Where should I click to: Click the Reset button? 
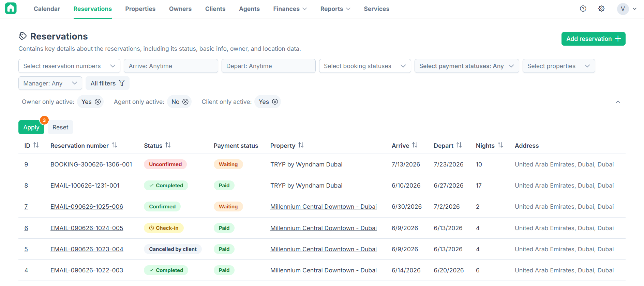[x=60, y=127]
